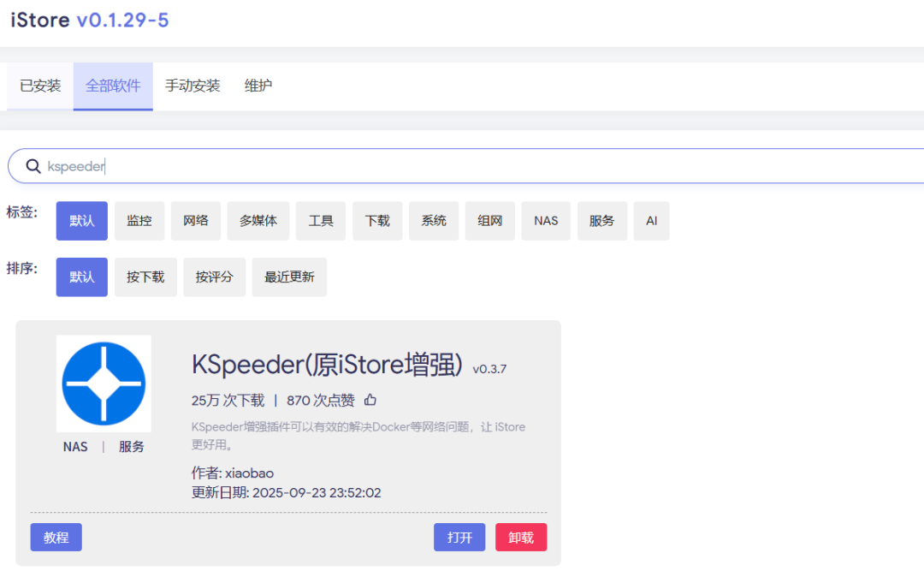
Task: Filter by the 工具 tag
Action: [x=321, y=221]
